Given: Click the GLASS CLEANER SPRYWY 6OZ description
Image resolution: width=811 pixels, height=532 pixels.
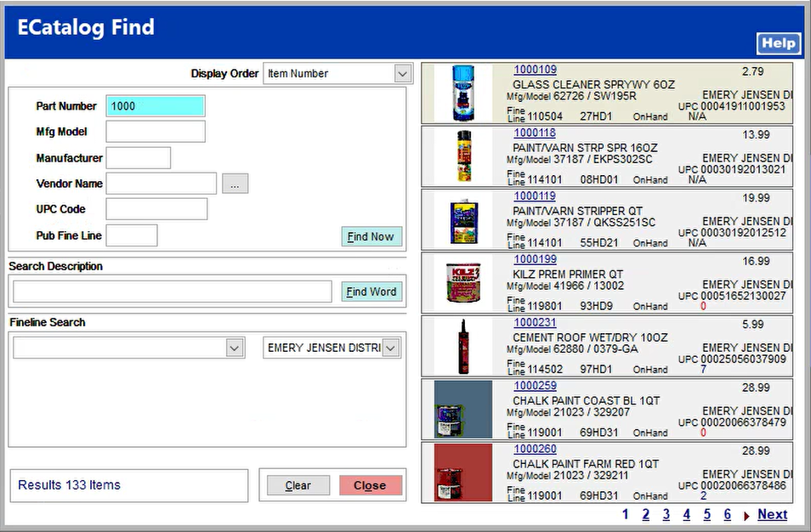Looking at the screenshot, I should click(593, 85).
